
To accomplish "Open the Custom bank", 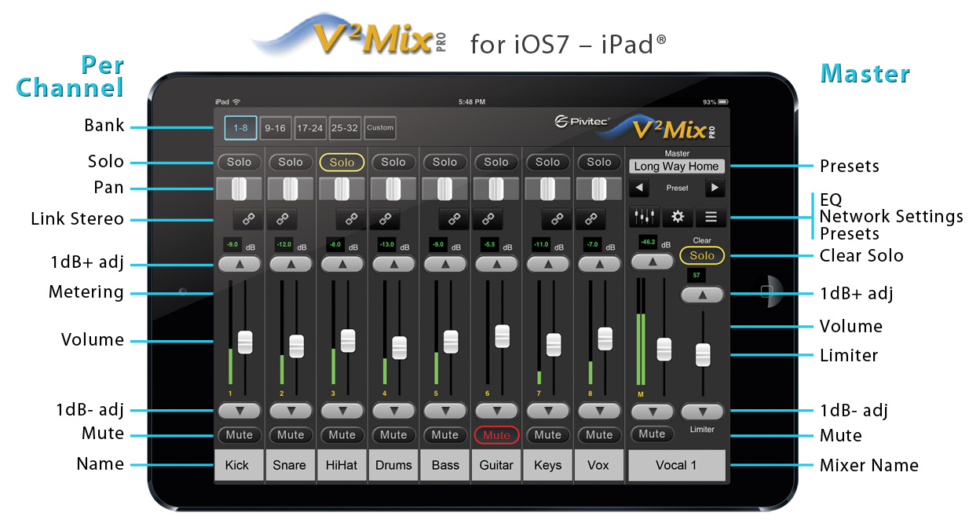I will 380,127.
